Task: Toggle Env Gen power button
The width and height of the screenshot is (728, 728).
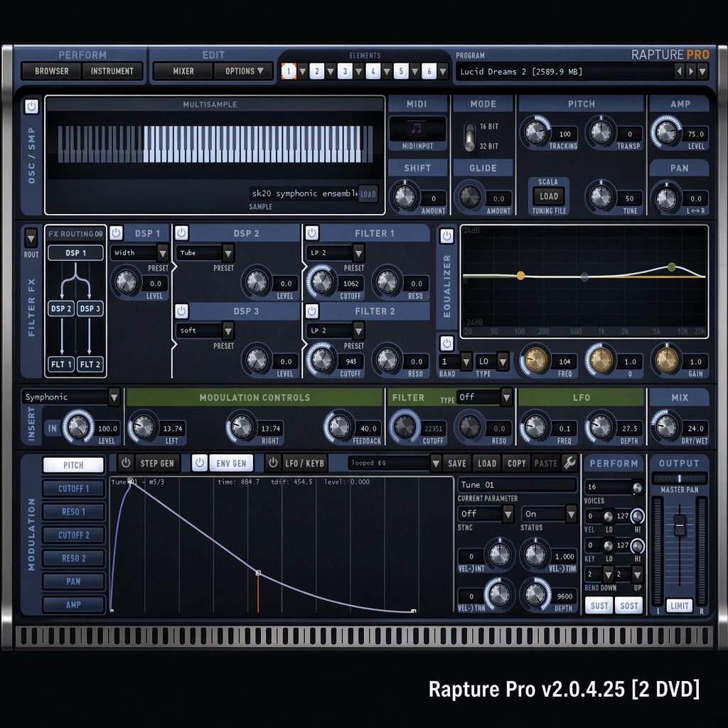Action: click(x=200, y=463)
